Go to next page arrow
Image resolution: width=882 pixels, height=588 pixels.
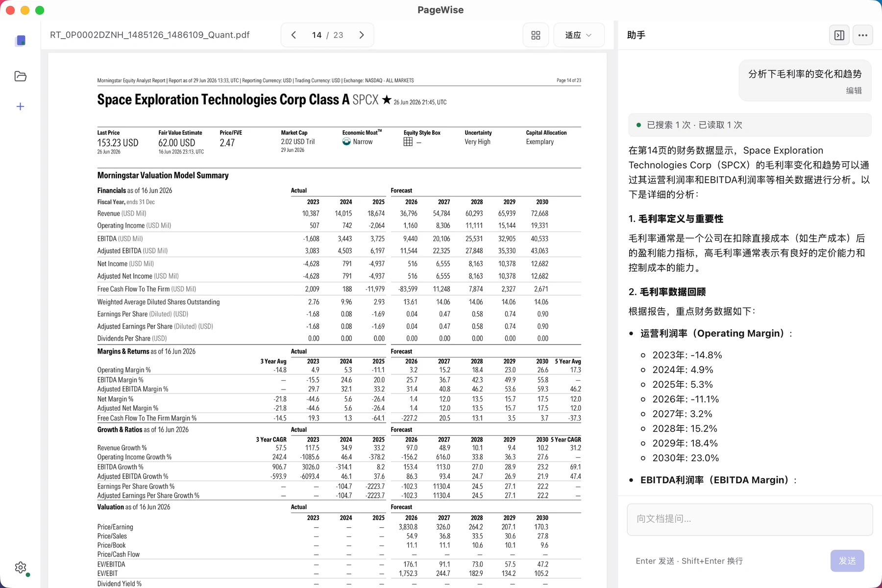tap(362, 35)
